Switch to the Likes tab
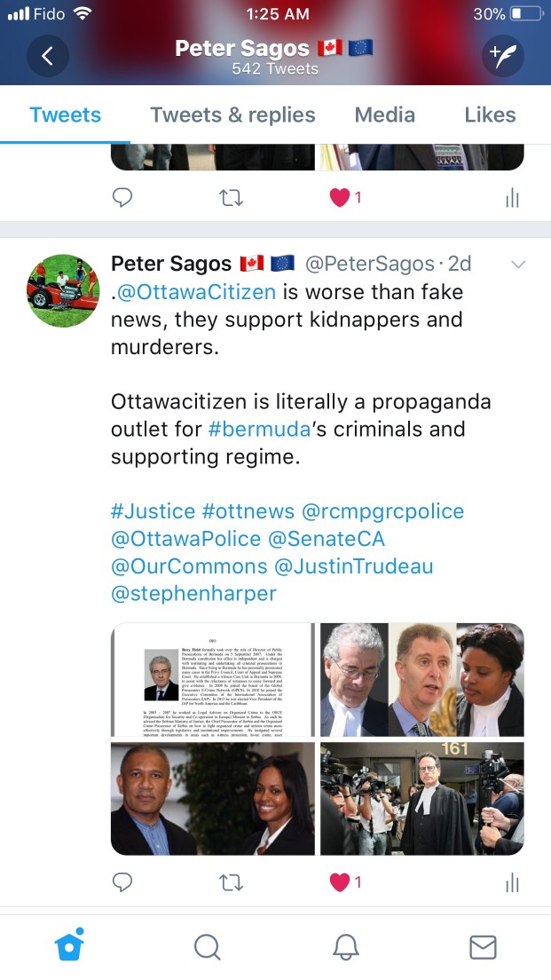Image resolution: width=551 pixels, height=980 pixels. pos(490,115)
